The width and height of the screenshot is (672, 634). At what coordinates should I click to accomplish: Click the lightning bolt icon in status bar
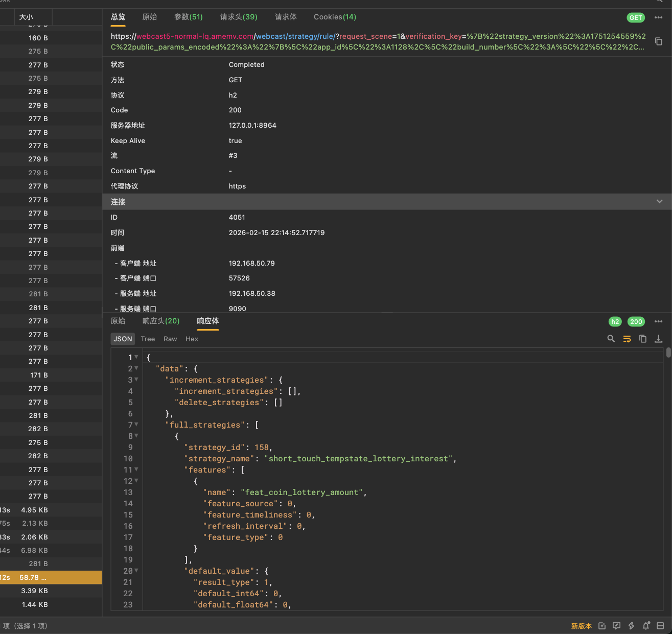pyautogui.click(x=632, y=626)
